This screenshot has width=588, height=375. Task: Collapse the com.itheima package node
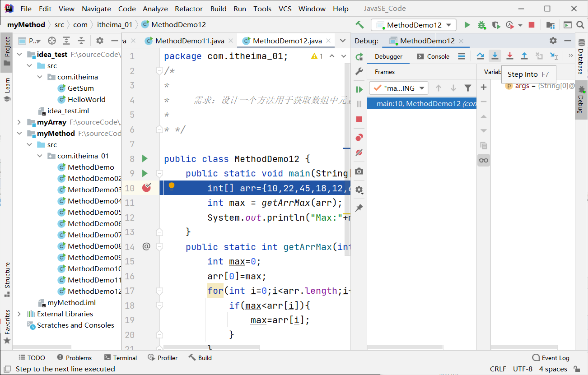(x=40, y=77)
